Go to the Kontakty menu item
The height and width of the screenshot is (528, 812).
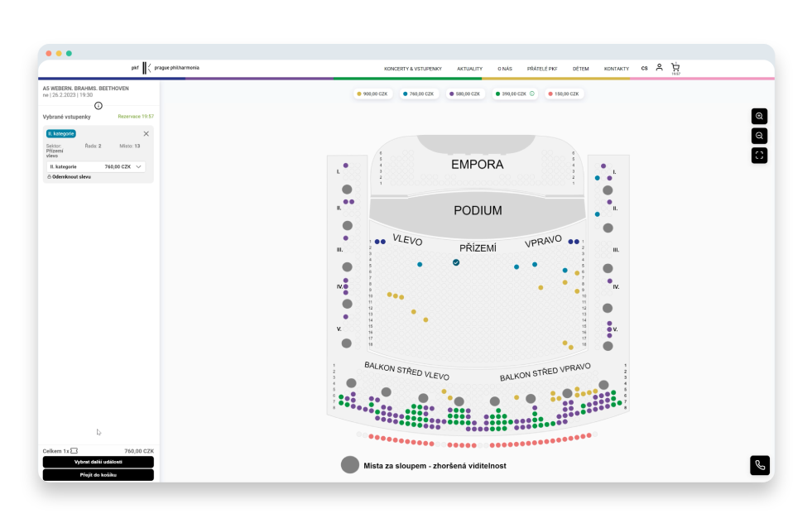(x=616, y=69)
